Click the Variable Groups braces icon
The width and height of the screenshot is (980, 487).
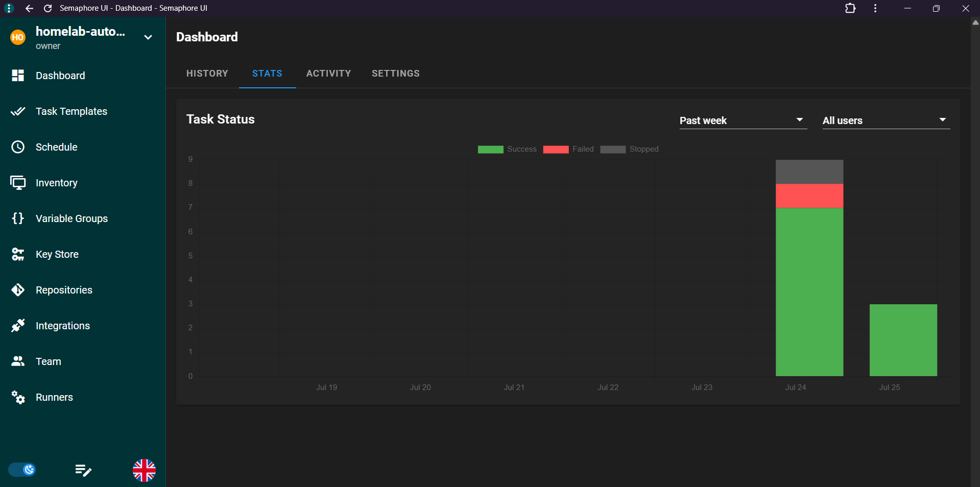click(x=18, y=218)
